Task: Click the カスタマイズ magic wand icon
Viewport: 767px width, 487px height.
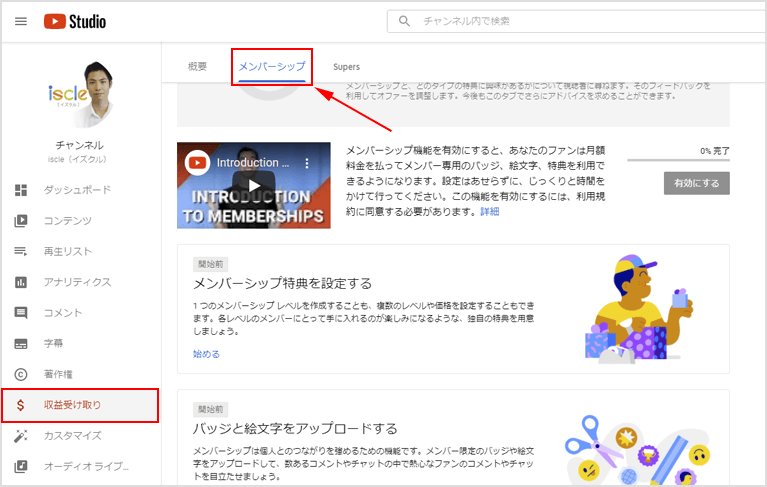Action: pyautogui.click(x=21, y=436)
